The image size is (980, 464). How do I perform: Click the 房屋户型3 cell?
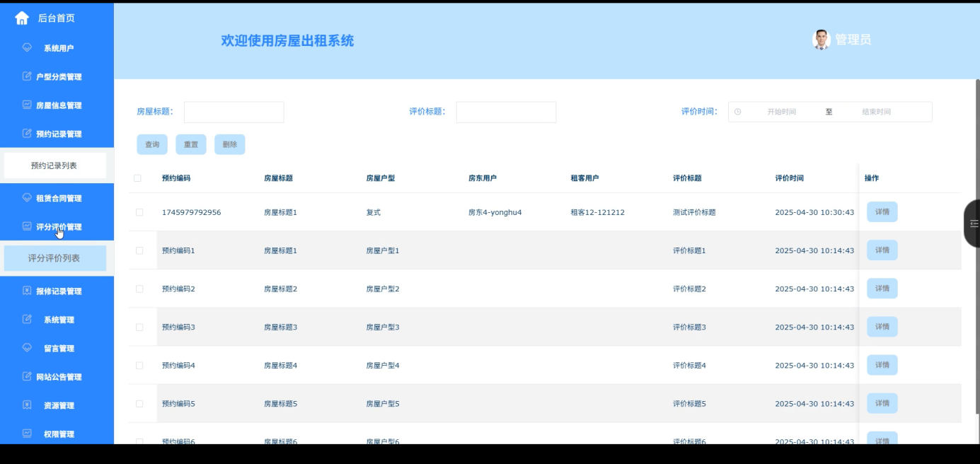(x=383, y=327)
